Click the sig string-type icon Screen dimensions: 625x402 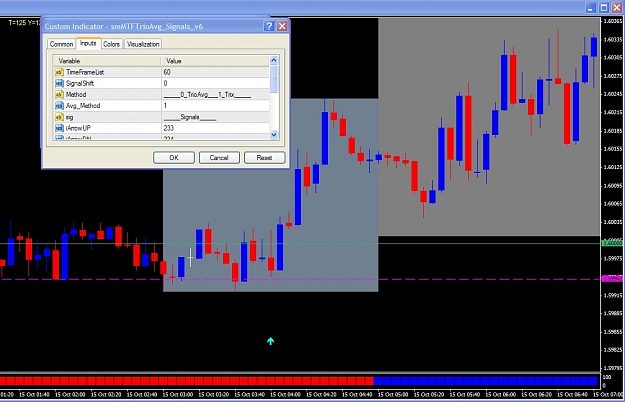point(59,117)
